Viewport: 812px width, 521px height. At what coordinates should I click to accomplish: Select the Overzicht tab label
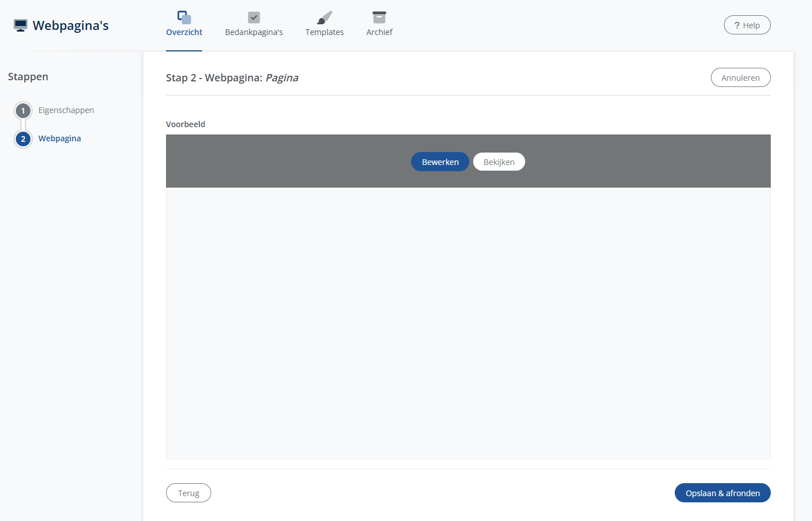[184, 32]
